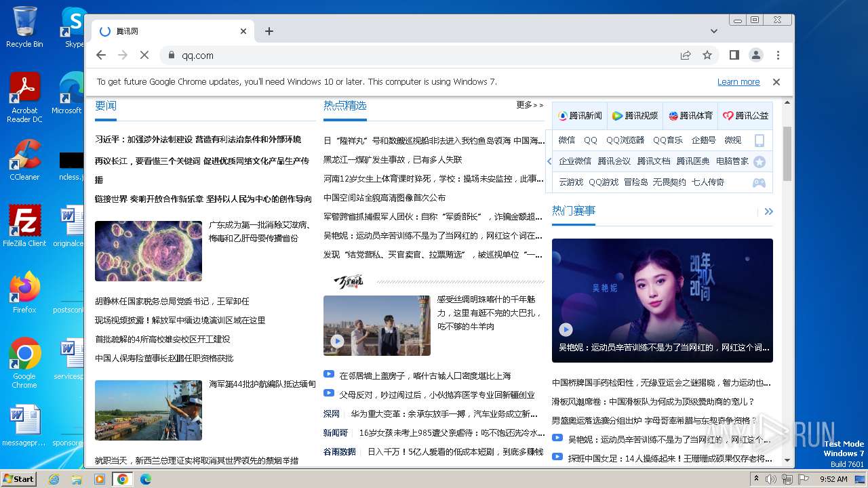Play the 喀什 two-men video thumbnail
Image resolution: width=868 pixels, height=488 pixels.
click(377, 325)
